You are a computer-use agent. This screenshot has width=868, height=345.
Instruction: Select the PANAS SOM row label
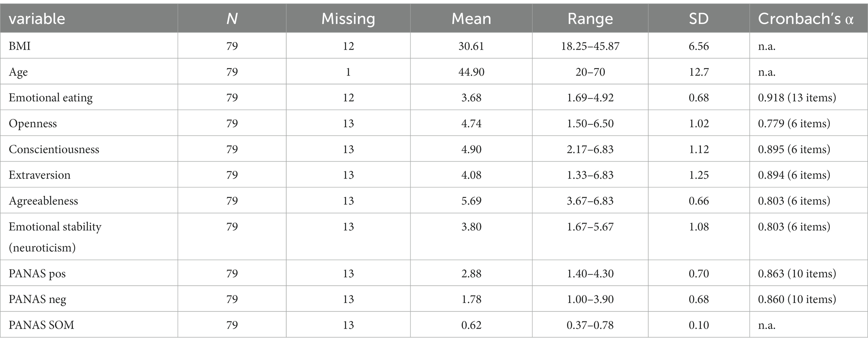[x=42, y=325]
